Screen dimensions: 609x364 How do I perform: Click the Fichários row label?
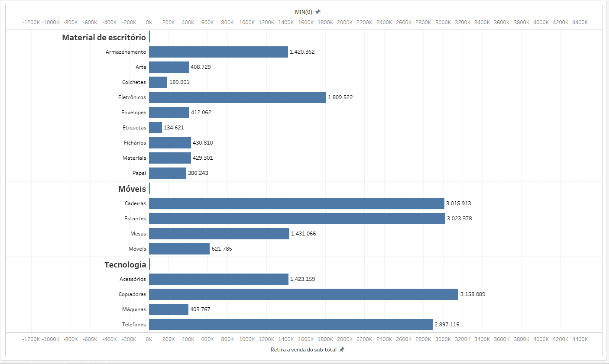[x=135, y=143]
